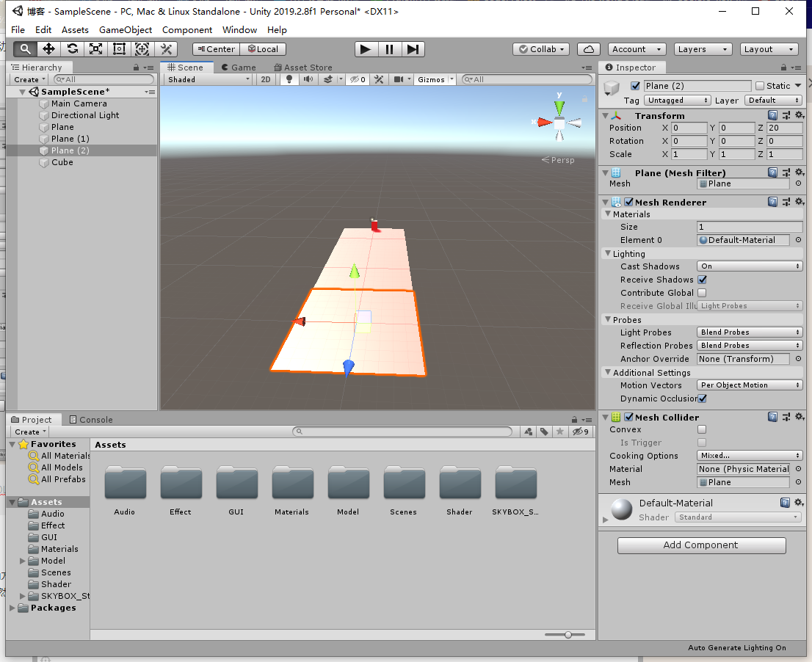
Task: Click the Add Component button
Action: click(x=701, y=545)
